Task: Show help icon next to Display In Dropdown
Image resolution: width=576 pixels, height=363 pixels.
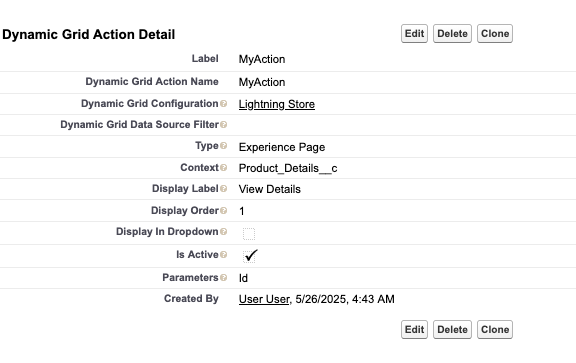Action: [223, 232]
